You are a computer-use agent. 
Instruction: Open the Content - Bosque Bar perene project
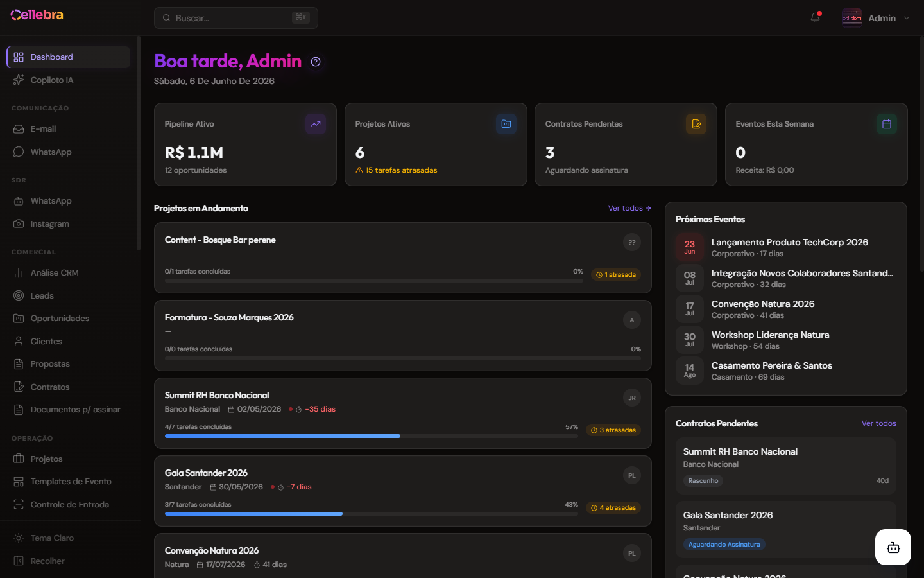403,258
